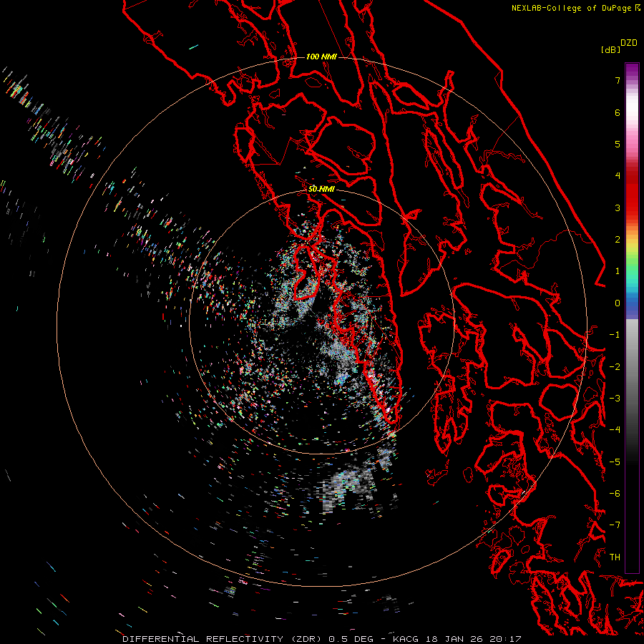
Task: Click the -5 value on the color scale
Action: pos(615,462)
